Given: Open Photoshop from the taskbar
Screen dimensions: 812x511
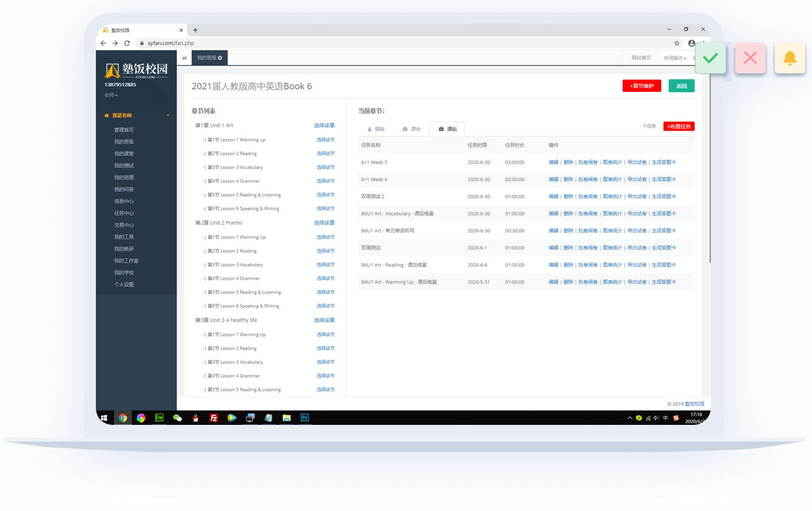Looking at the screenshot, I should click(305, 418).
